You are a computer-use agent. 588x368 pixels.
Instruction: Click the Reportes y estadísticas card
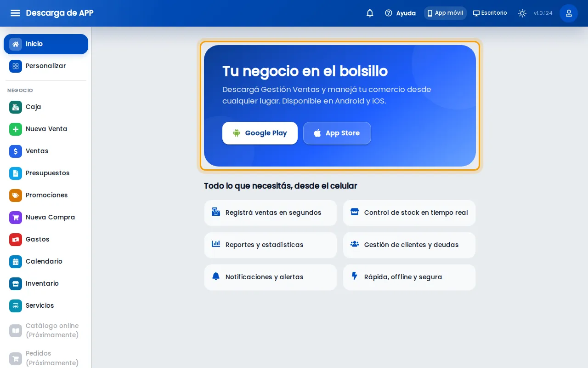pos(271,245)
